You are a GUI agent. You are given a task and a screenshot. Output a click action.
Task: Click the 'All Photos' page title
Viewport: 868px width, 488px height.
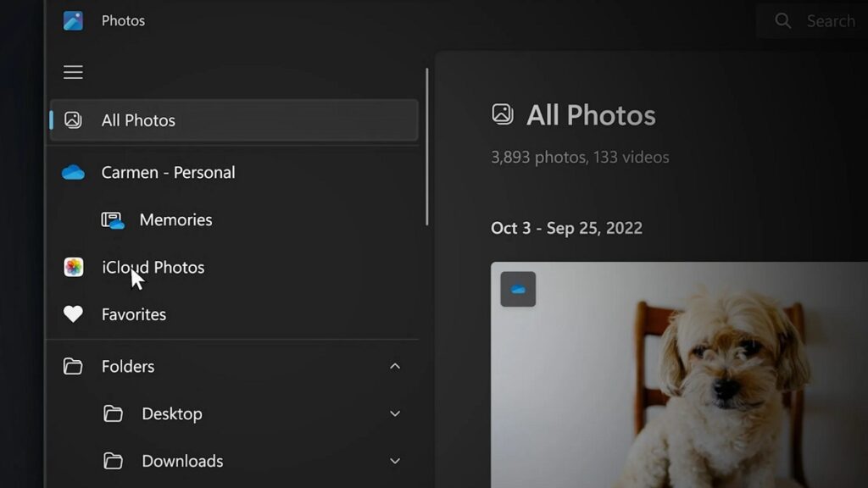click(x=591, y=115)
